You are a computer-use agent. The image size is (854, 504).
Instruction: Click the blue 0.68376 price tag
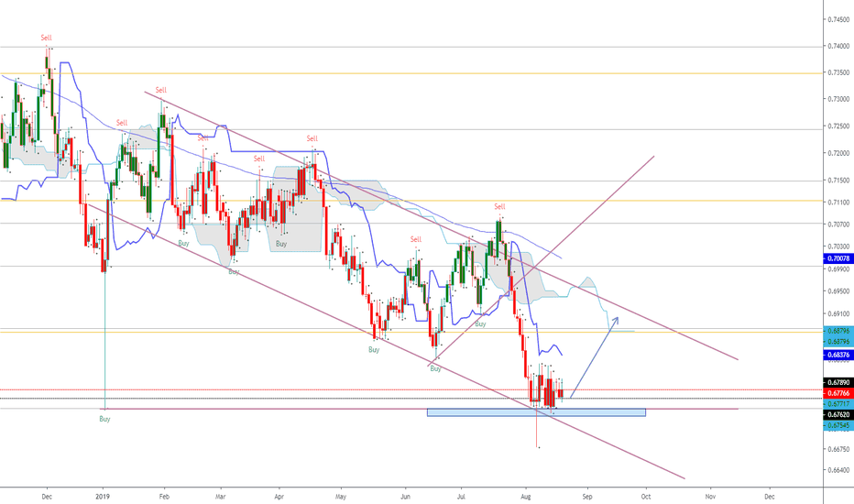coord(838,355)
